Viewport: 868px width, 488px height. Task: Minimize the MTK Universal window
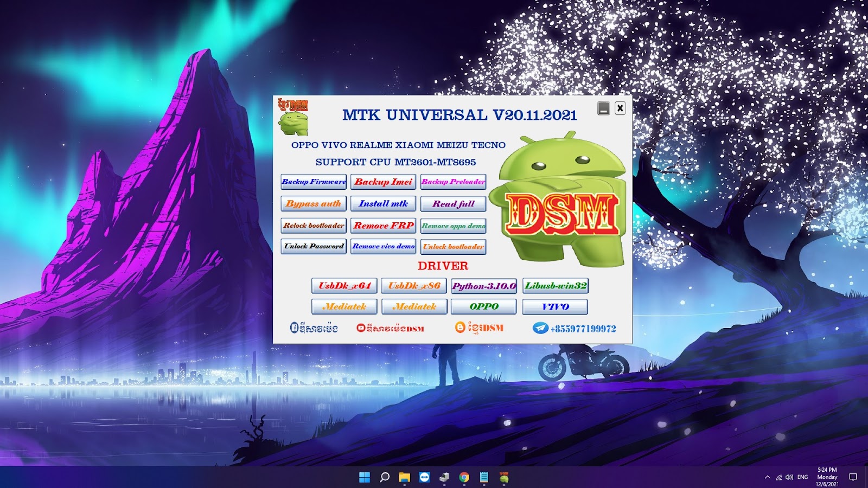click(603, 108)
